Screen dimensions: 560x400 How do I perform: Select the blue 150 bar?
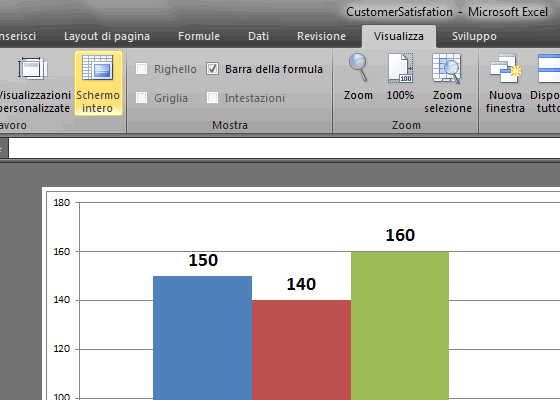(202, 338)
